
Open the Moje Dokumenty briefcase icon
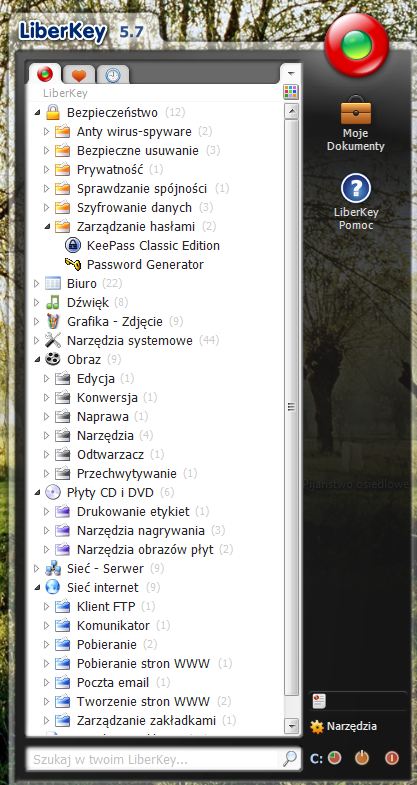(x=355, y=111)
